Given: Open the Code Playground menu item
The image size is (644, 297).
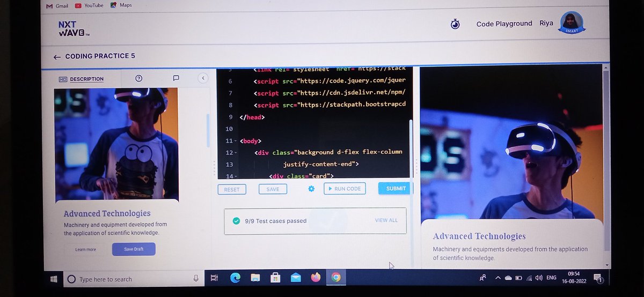Looking at the screenshot, I should pos(504,24).
